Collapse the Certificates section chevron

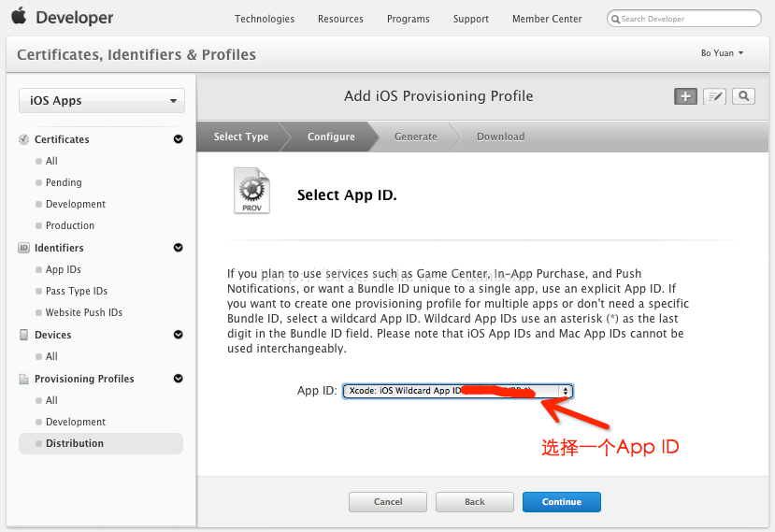[x=178, y=139]
